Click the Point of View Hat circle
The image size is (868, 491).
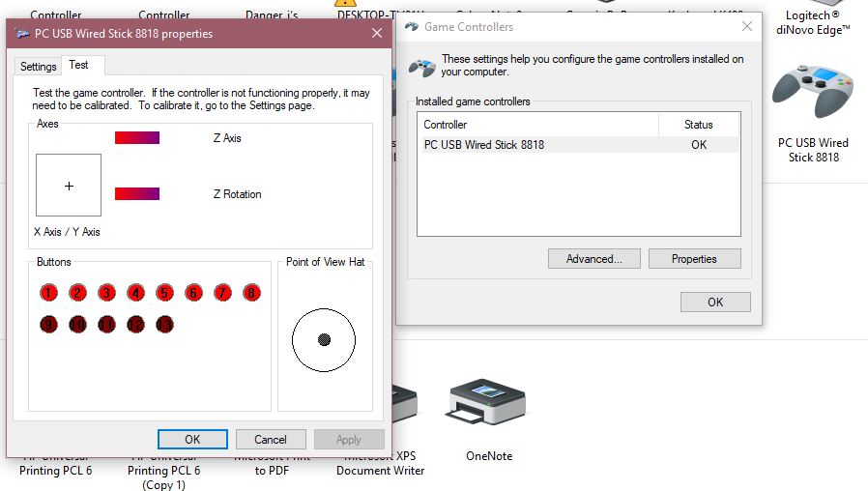pos(324,340)
